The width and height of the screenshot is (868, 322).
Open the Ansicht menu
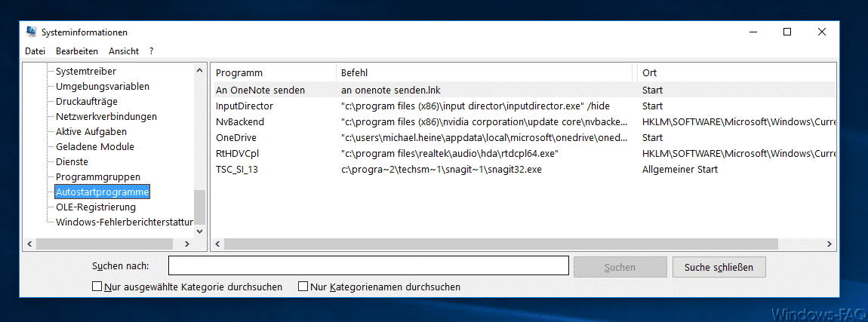[x=124, y=51]
